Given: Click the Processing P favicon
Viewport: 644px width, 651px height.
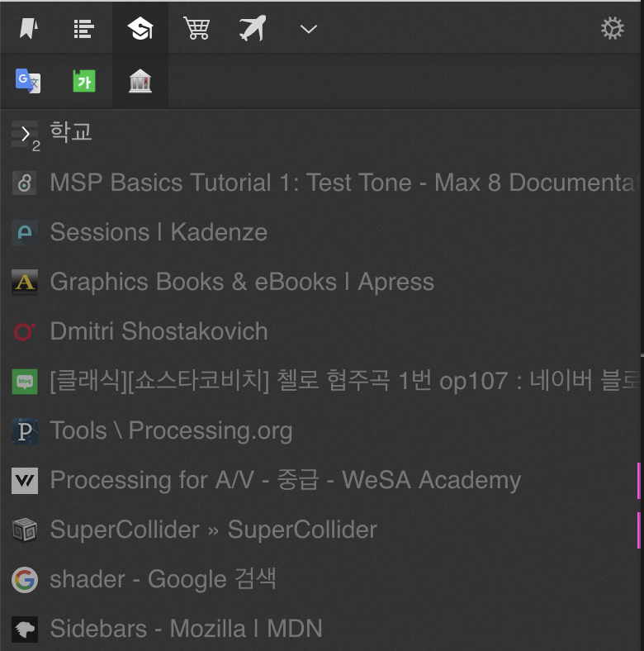Looking at the screenshot, I should click(x=25, y=431).
